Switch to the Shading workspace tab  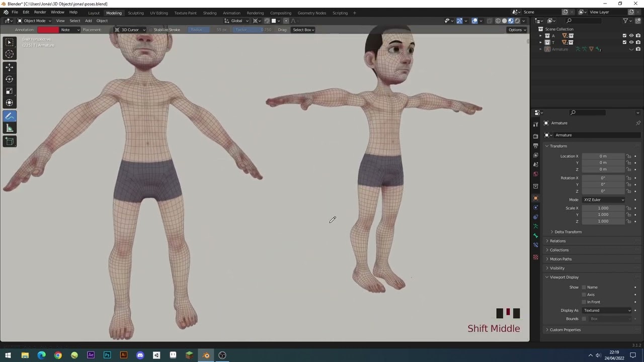pos(209,13)
